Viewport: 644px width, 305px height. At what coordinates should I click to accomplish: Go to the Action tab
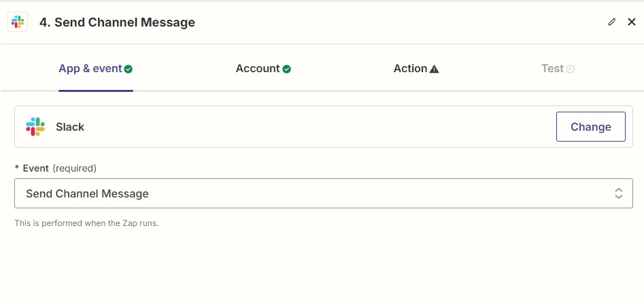[416, 69]
